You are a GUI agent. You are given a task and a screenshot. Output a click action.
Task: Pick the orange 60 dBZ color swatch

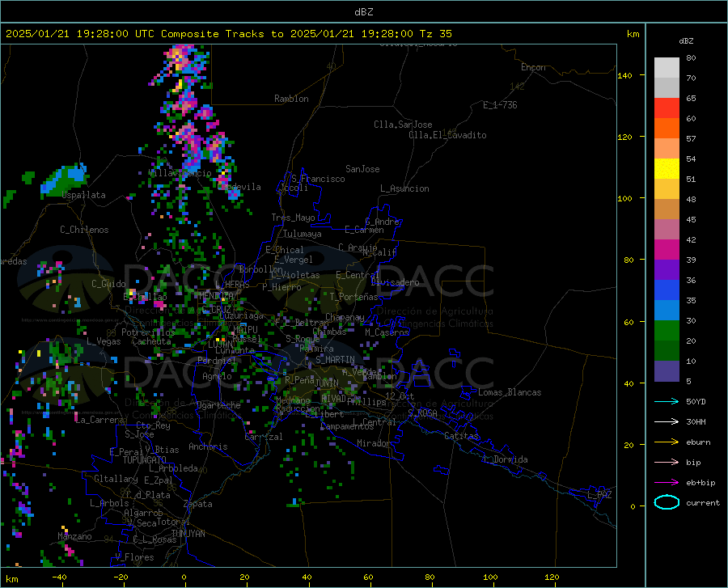tap(667, 129)
